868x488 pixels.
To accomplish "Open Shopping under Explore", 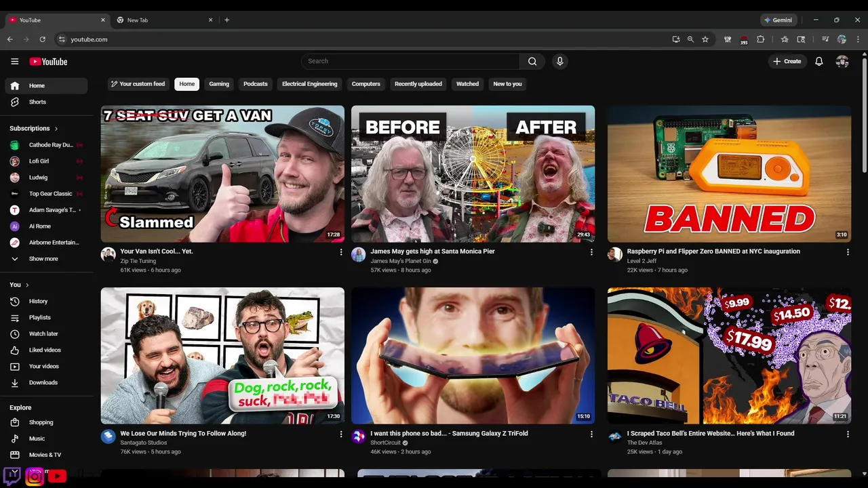I will click(x=46, y=422).
